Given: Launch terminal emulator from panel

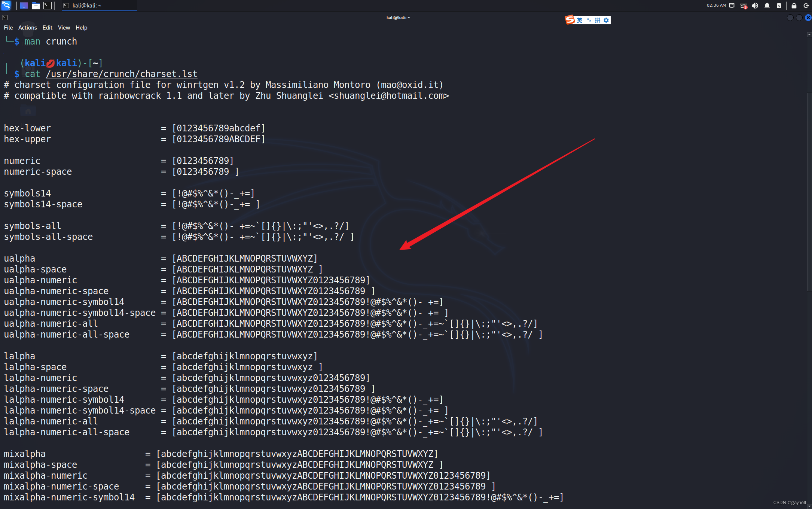Looking at the screenshot, I should pos(48,6).
